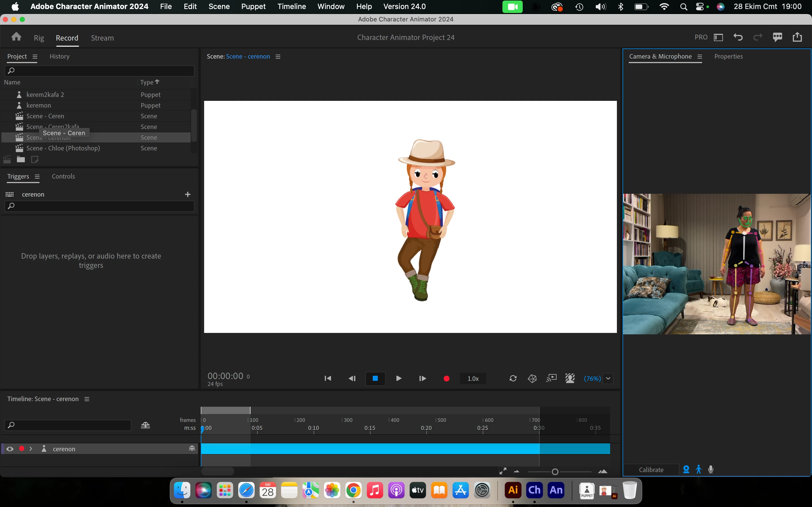
Task: Click the workspace layout icon next to PRO
Action: click(x=718, y=37)
